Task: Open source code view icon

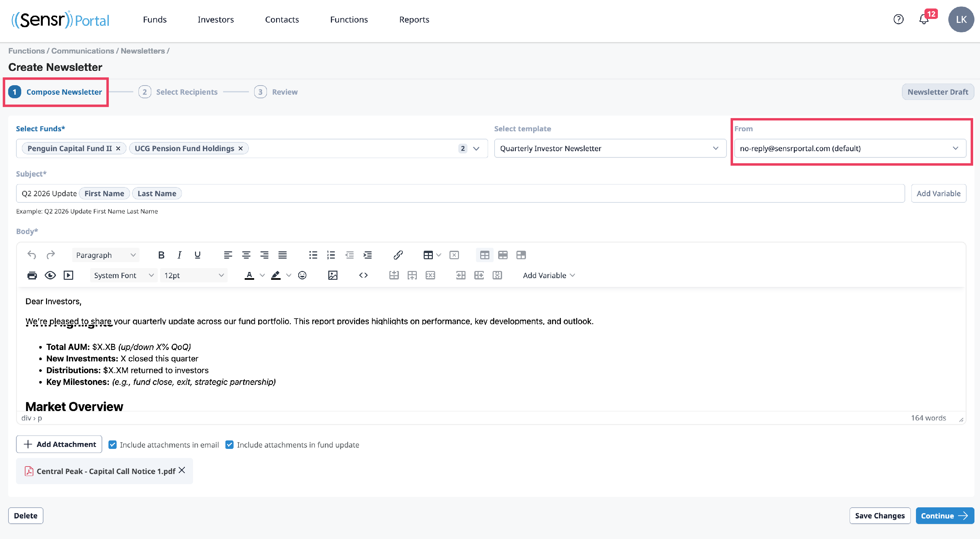Action: 363,275
